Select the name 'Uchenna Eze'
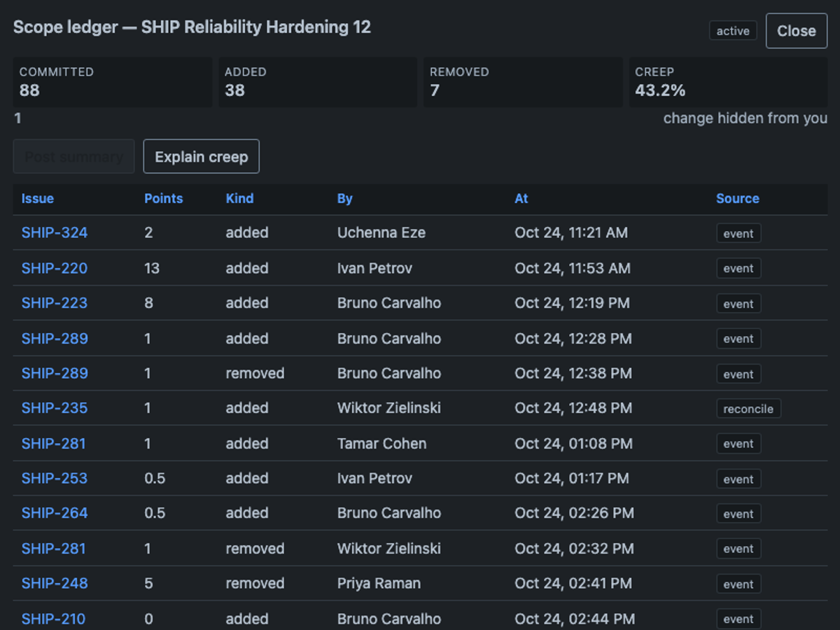 381,233
